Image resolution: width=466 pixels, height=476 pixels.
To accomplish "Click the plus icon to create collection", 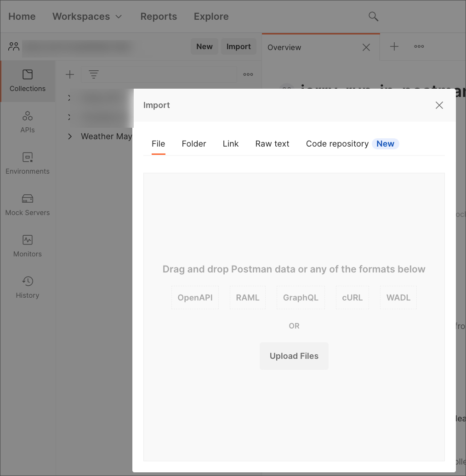I will tap(70, 74).
